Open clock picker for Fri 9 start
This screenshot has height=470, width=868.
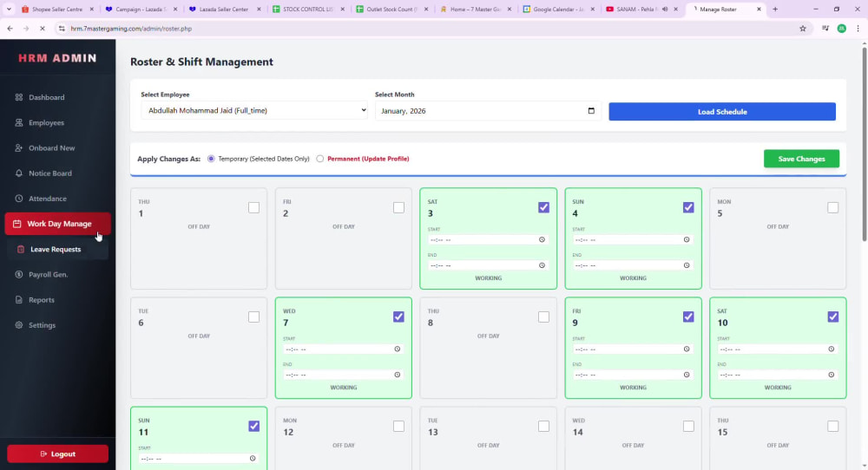[x=687, y=349]
